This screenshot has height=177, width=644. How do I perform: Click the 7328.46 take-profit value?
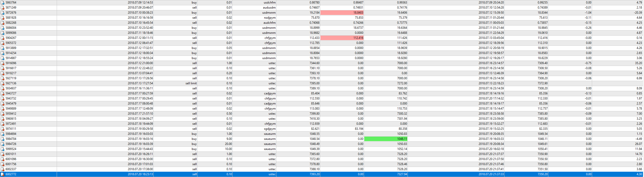point(402,164)
